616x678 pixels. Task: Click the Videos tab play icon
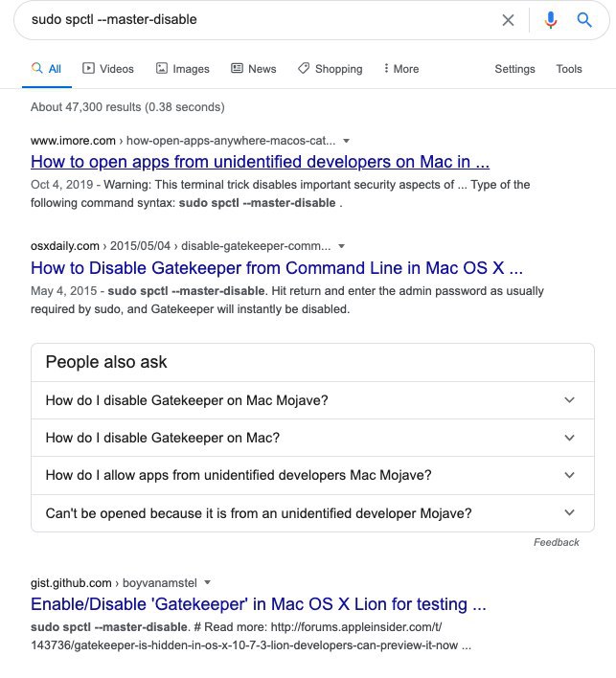click(88, 68)
